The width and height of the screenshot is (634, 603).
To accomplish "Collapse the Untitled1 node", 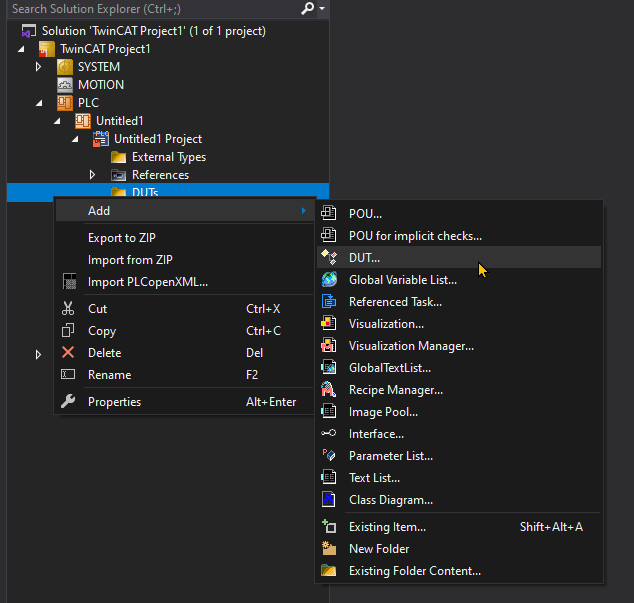I will [57, 121].
